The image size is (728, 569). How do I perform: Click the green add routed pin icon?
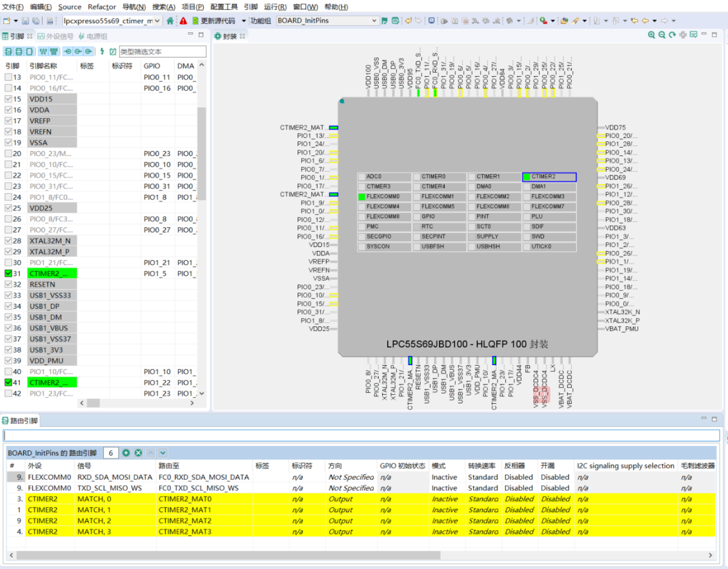(x=126, y=453)
